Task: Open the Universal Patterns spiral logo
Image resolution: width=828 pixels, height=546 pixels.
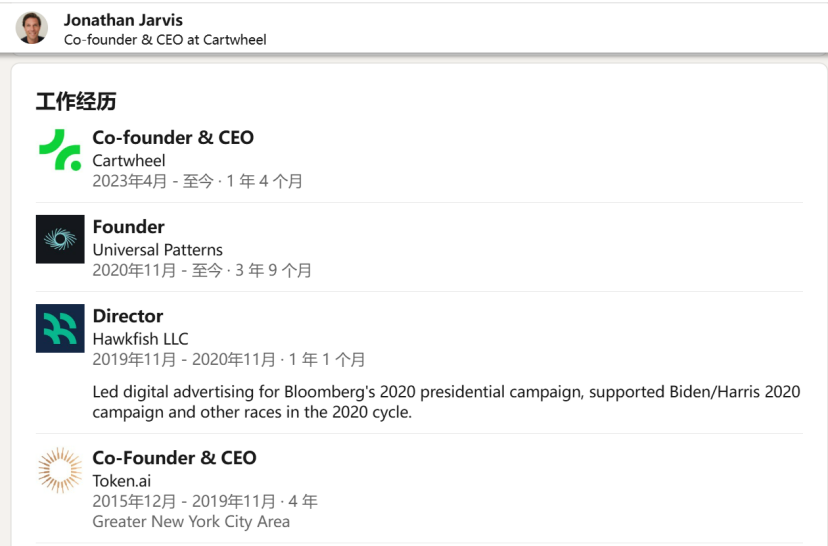Action: click(60, 239)
